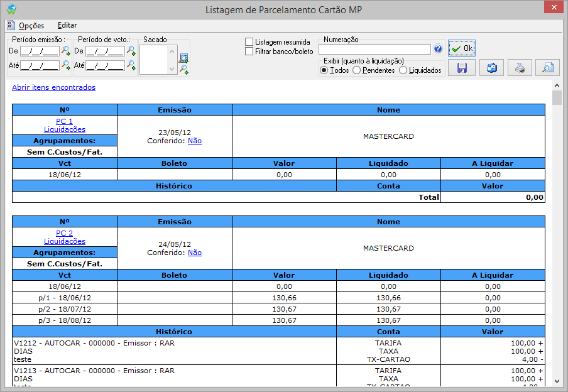Save listing with the floppy disk button
The image size is (568, 392).
[x=462, y=68]
